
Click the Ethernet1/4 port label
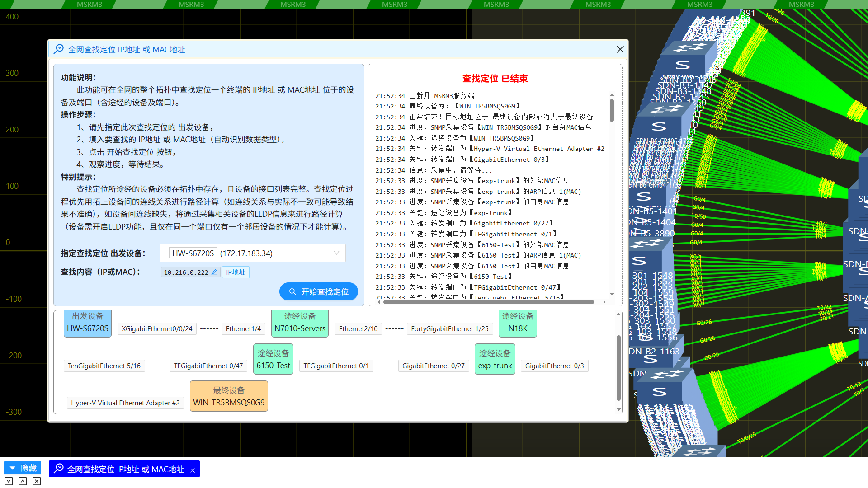(x=244, y=329)
